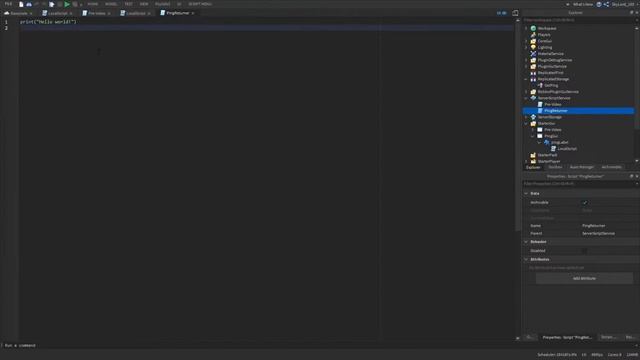Toggle the Archivable checkbox
Image resolution: width=640 pixels, height=360 pixels.
coord(584,202)
